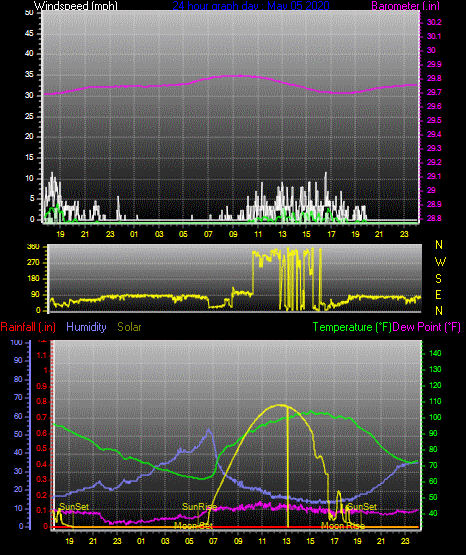Click the "28.9" barometer axis value
This screenshot has height=555, width=466.
click(x=434, y=204)
